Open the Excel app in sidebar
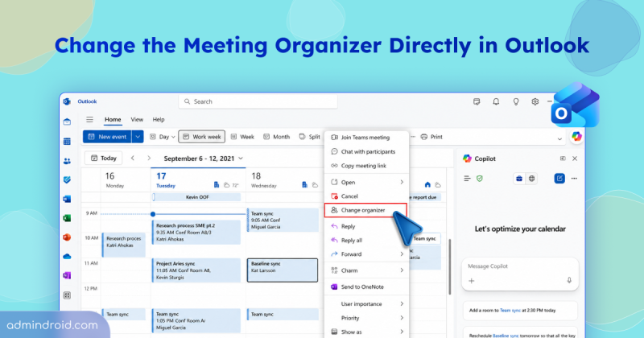Image resolution: width=644 pixels, height=338 pixels. 67,218
